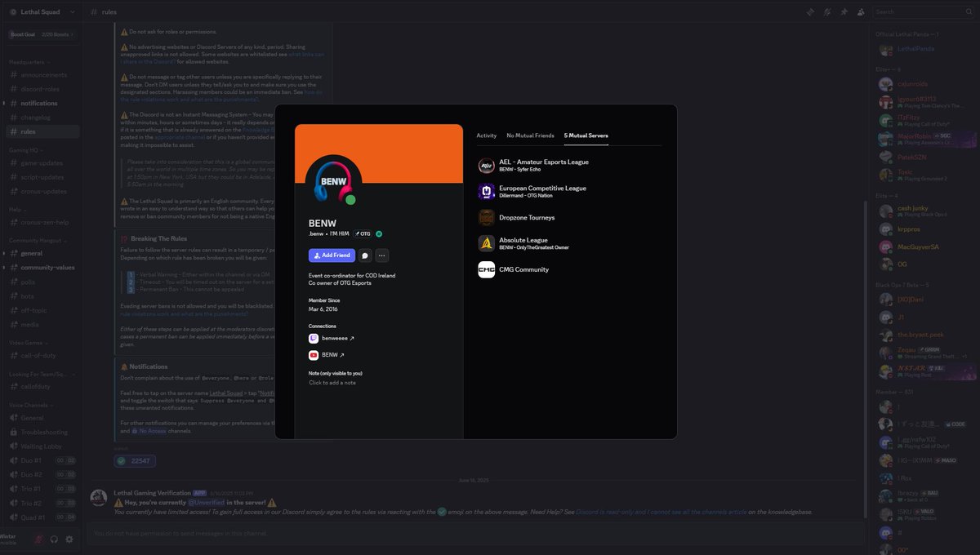
Task: Join the Duo #1 voice channel
Action: pyautogui.click(x=43, y=460)
